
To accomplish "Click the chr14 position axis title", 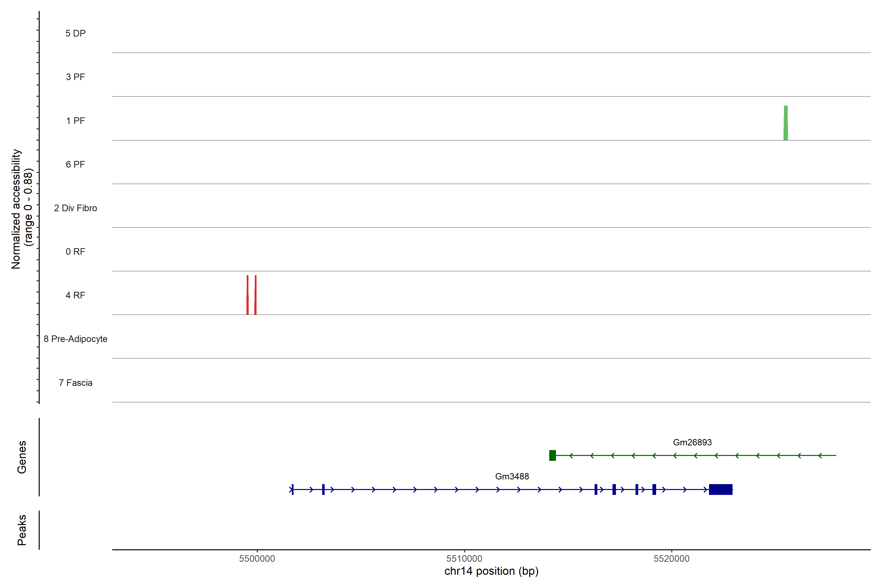I will point(491,571).
